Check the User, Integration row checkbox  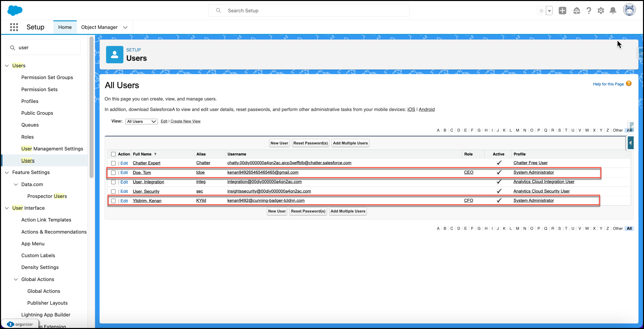point(113,182)
